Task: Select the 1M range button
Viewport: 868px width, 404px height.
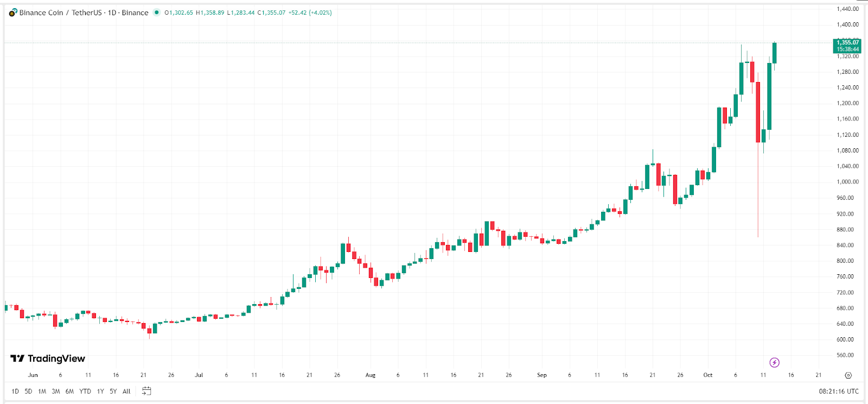Action: 41,390
